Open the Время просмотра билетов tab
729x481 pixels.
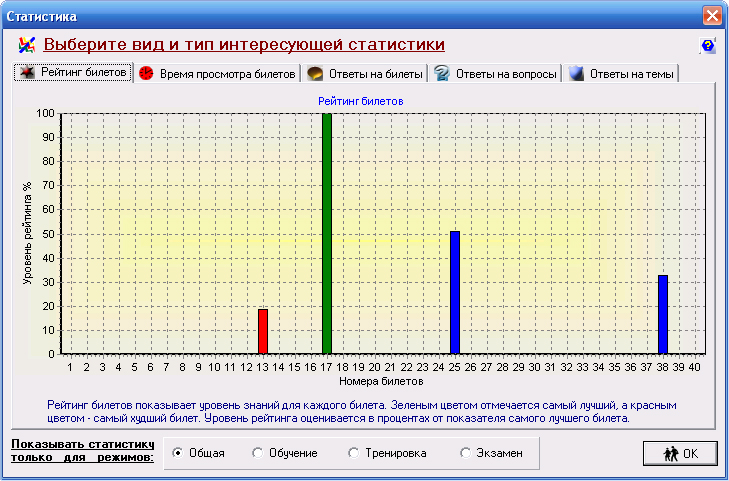tap(226, 74)
